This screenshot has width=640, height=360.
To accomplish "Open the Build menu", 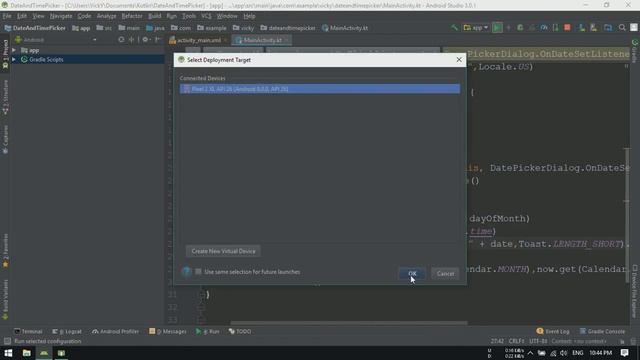I will (x=154, y=16).
